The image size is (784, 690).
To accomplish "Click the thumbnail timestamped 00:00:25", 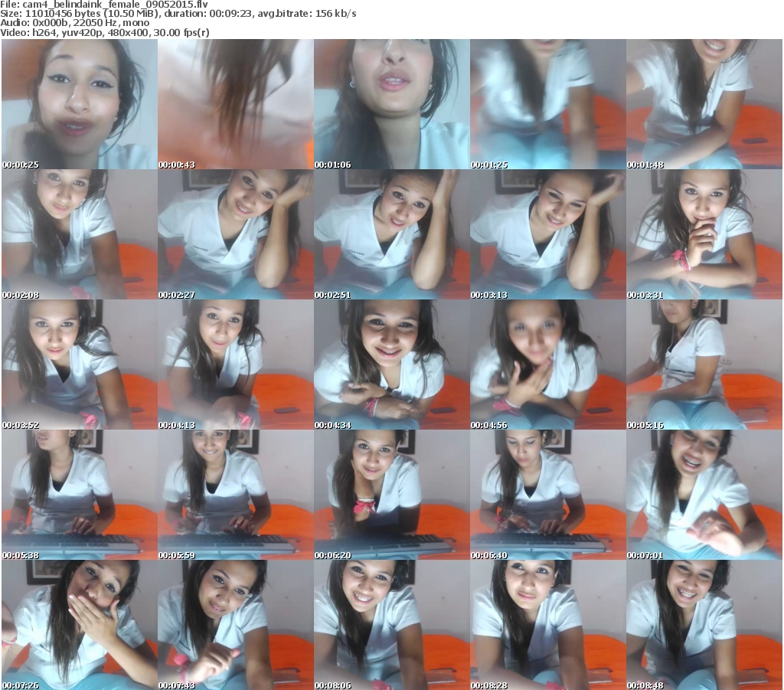I will [80, 104].
